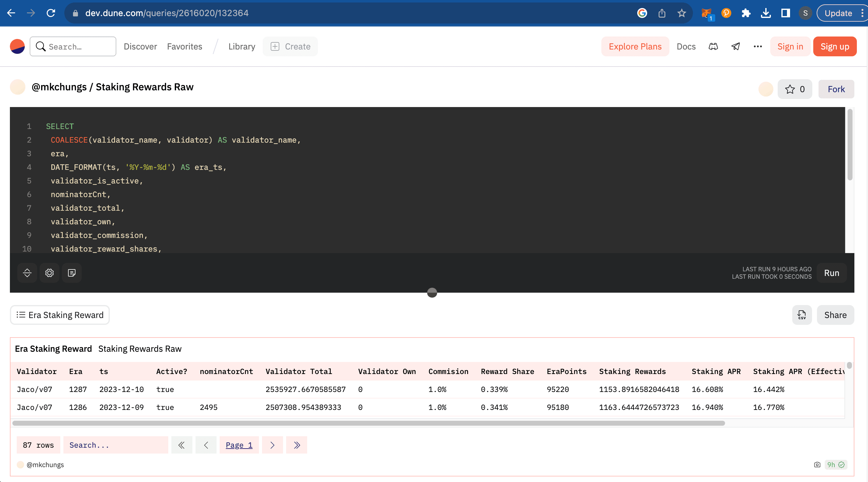Expand the query editor with the arrows icon
The width and height of the screenshot is (868, 482).
[x=27, y=273]
